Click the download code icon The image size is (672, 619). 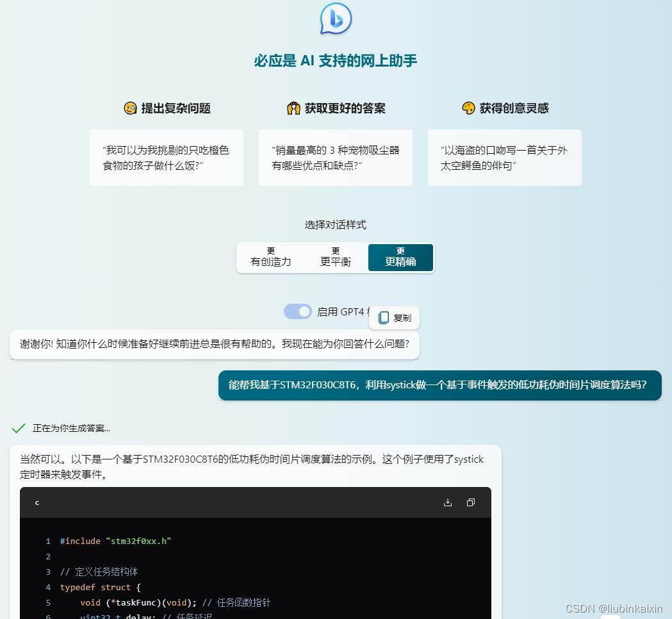point(447,502)
